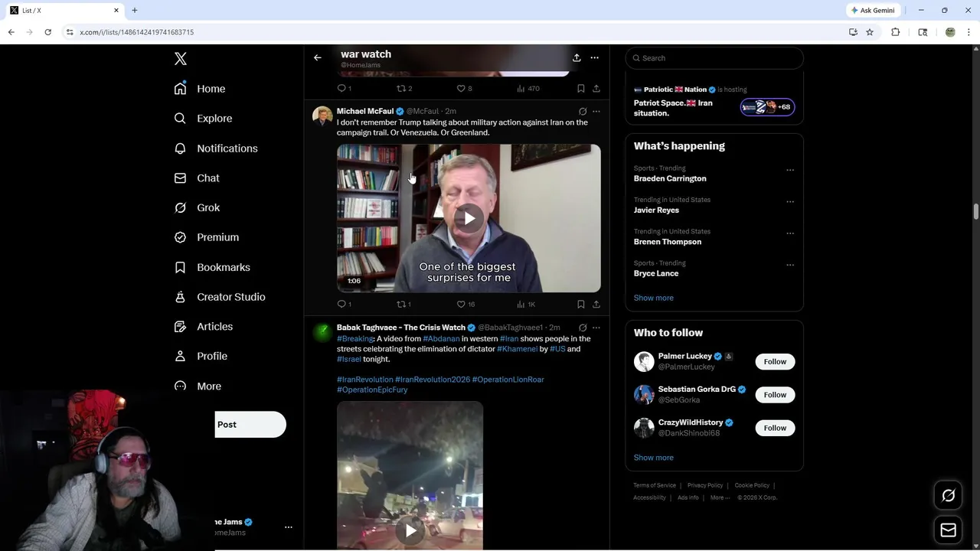Bookmark the post with 470 views
Screen dimensions: 980x551
(x=581, y=89)
